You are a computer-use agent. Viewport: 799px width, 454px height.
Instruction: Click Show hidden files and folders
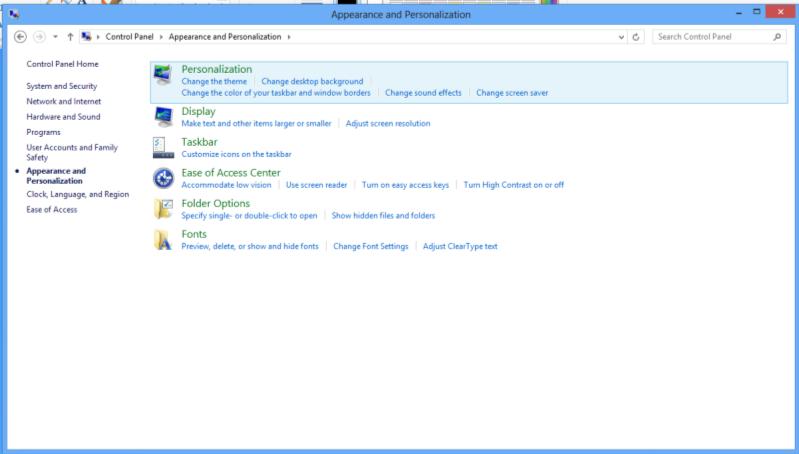383,216
